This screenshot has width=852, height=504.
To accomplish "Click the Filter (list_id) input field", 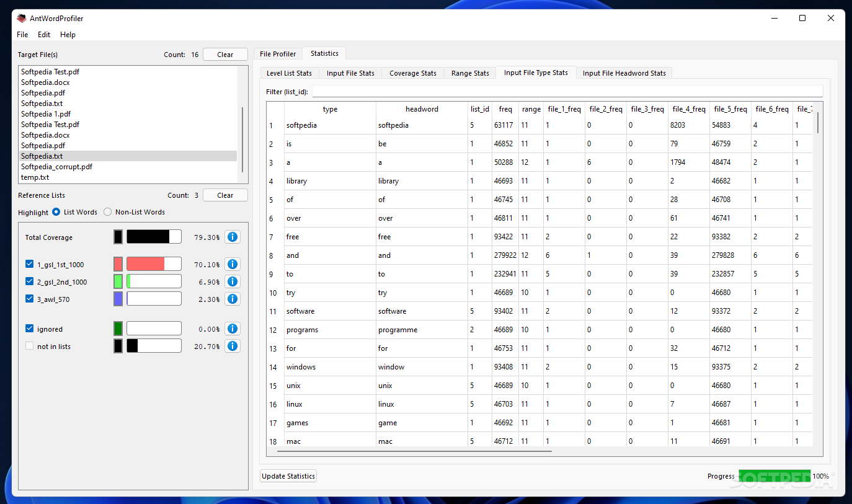I will pyautogui.click(x=567, y=92).
